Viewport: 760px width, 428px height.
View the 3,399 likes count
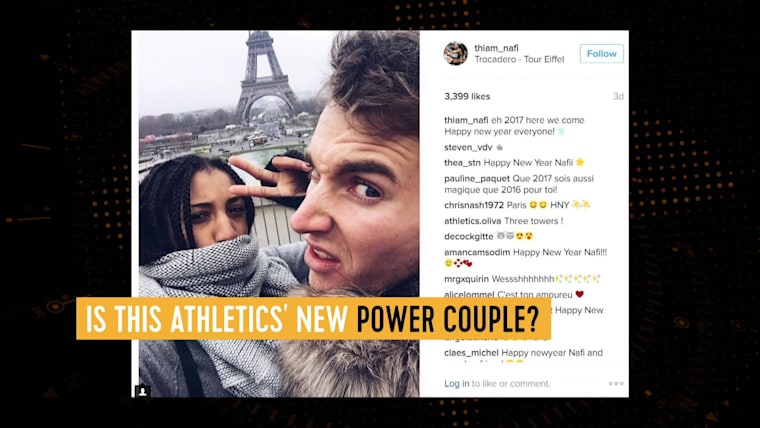click(467, 96)
